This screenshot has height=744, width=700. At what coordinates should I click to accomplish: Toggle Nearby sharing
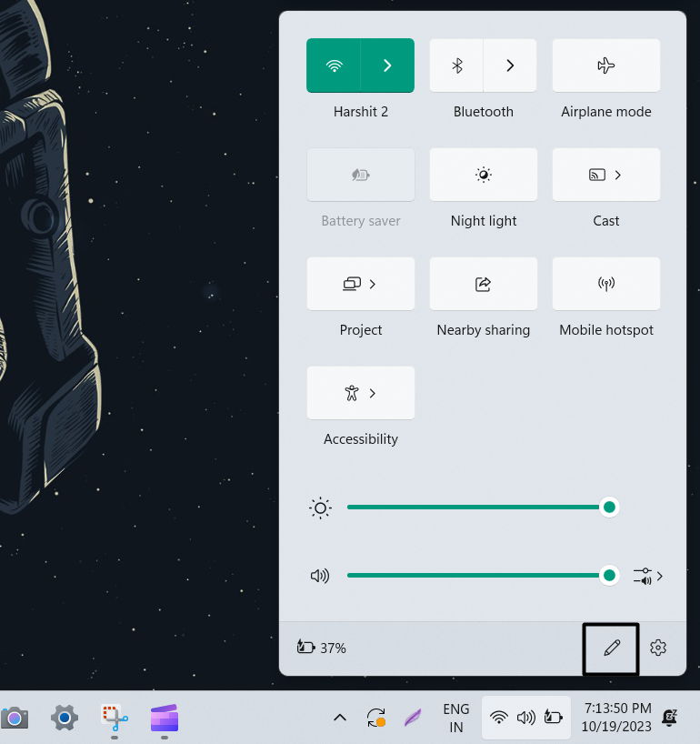pos(484,284)
